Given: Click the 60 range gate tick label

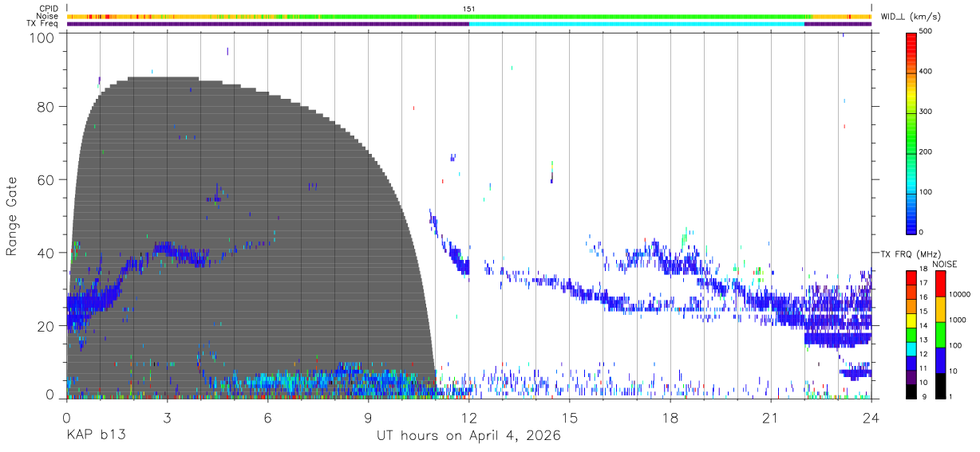Looking at the screenshot, I should pos(45,179).
